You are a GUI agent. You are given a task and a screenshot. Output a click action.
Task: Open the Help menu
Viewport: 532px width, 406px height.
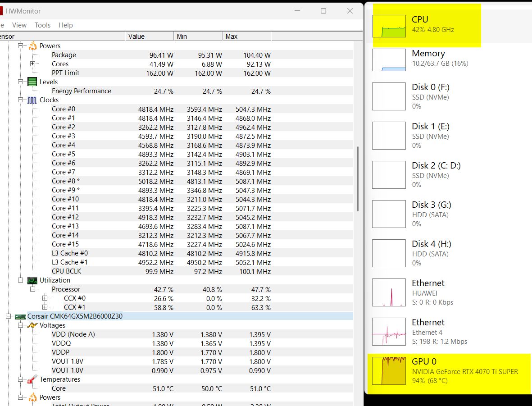(66, 25)
